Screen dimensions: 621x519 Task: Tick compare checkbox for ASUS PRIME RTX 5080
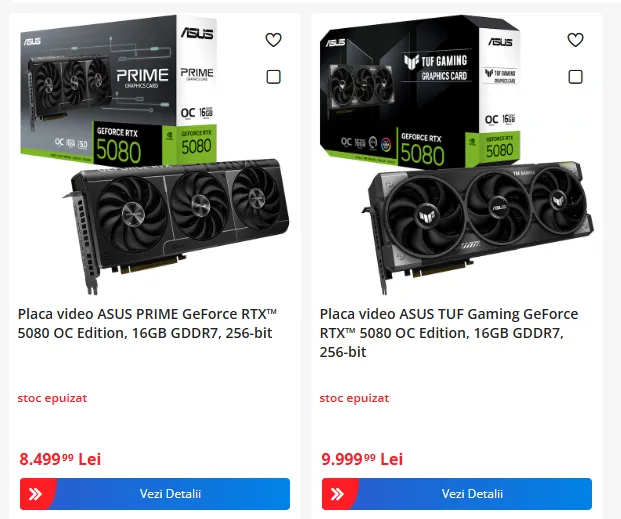point(274,77)
